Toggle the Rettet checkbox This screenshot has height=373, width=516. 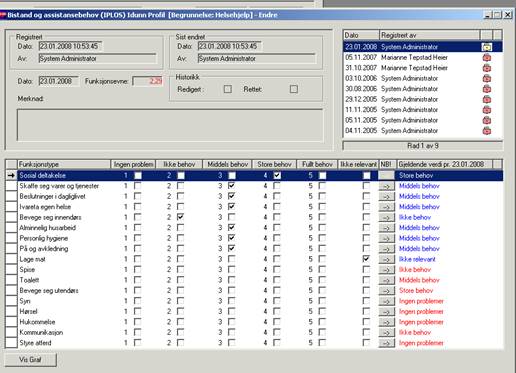click(294, 89)
